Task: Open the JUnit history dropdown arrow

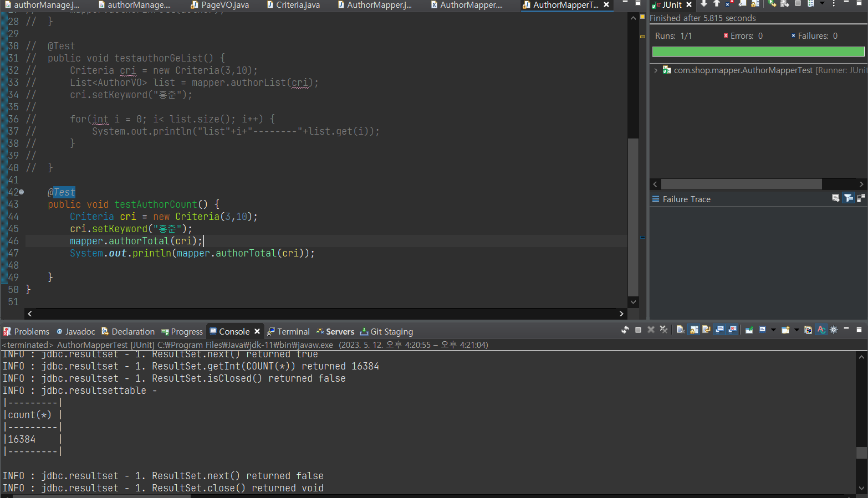Action: 822,3
